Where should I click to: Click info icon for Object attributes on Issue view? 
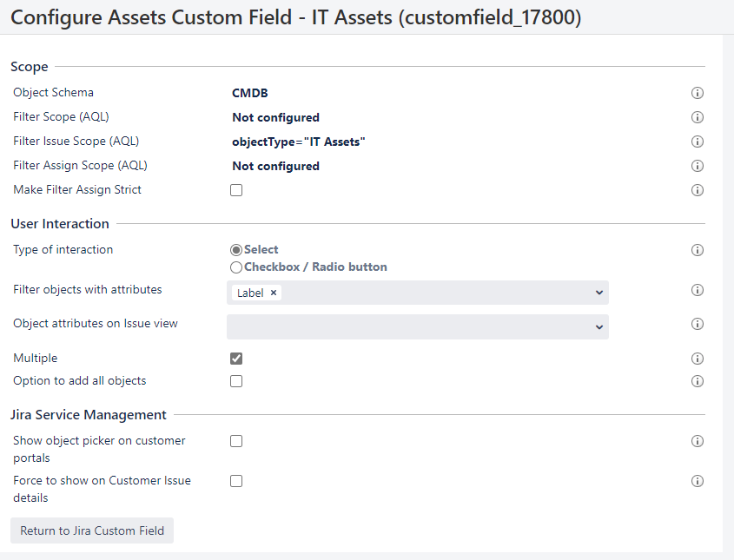[x=698, y=324]
